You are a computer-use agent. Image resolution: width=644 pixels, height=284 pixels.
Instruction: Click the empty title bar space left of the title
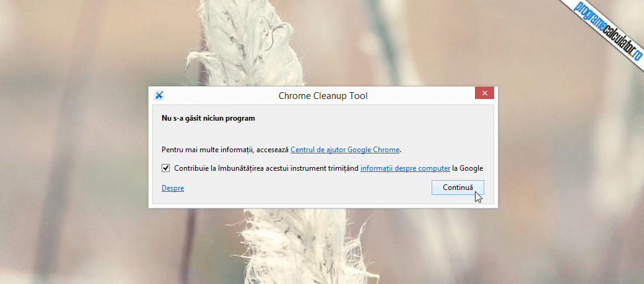[217, 95]
